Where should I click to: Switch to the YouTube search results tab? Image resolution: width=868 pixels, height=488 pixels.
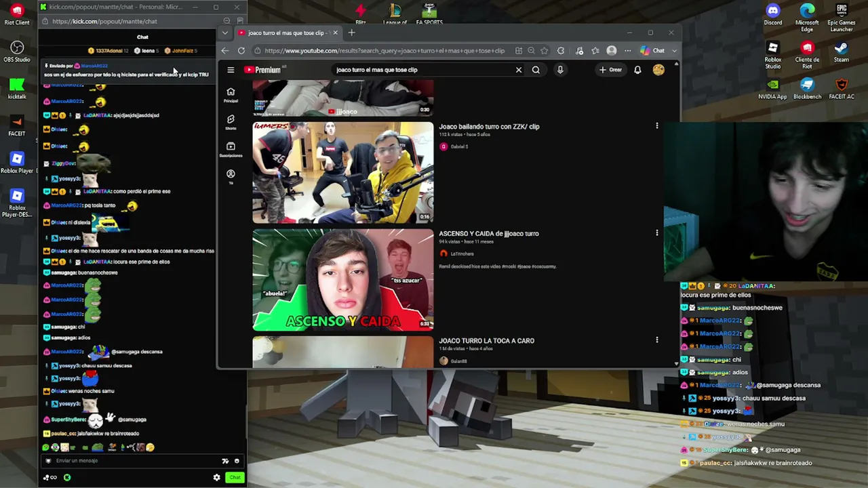287,33
